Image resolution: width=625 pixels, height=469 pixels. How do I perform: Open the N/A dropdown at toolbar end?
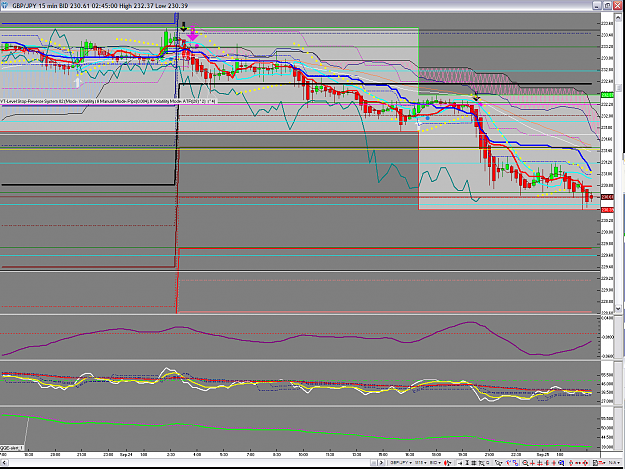click(614, 463)
